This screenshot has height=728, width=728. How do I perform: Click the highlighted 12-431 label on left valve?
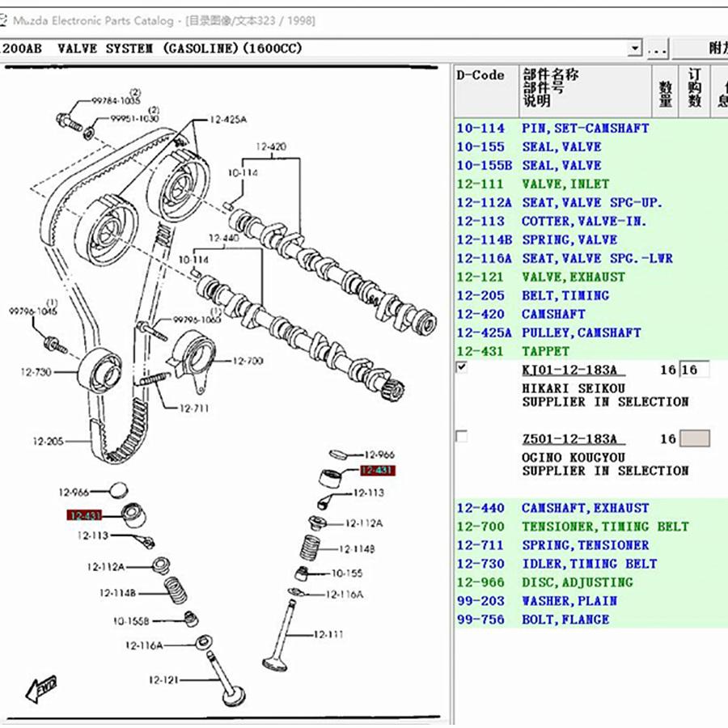pyautogui.click(x=84, y=515)
